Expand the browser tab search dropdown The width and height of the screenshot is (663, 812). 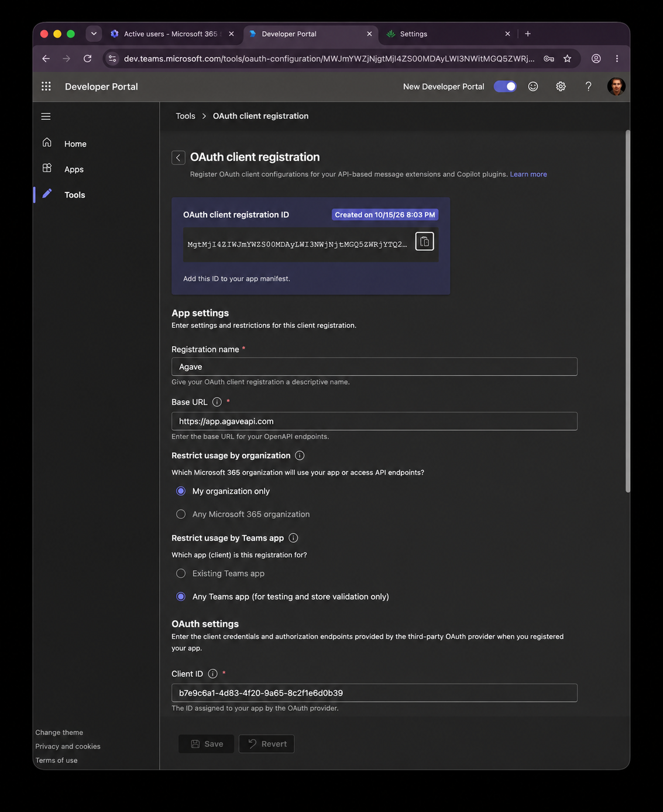(94, 34)
